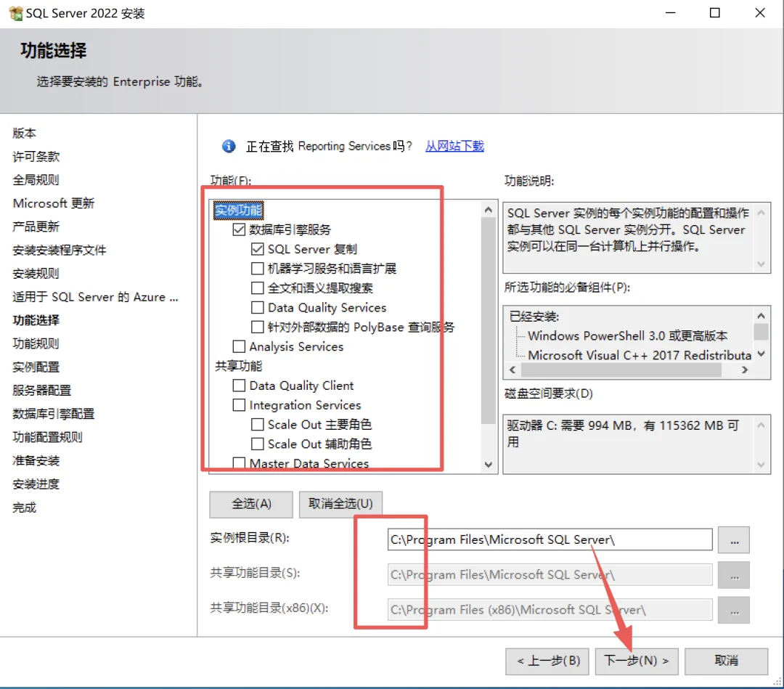784x689 pixels.
Task: Select 数据库引擎配置 step in sidebar
Action: point(54,414)
